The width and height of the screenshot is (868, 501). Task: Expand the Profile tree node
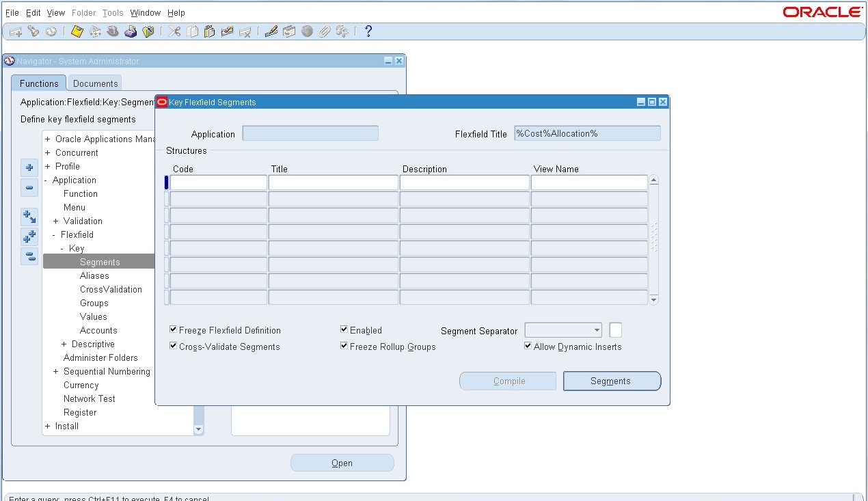tap(47, 166)
